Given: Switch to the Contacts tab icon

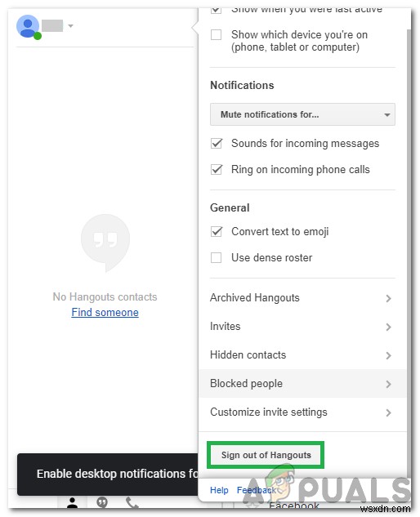Looking at the screenshot, I should (x=72, y=502).
